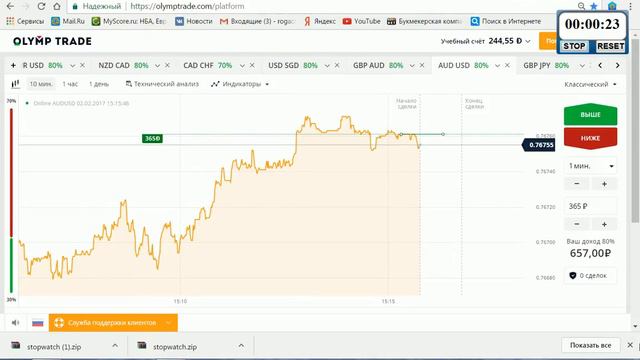640x360 pixels.
Task: Open the Индикаторы dropdown
Action: click(x=240, y=84)
